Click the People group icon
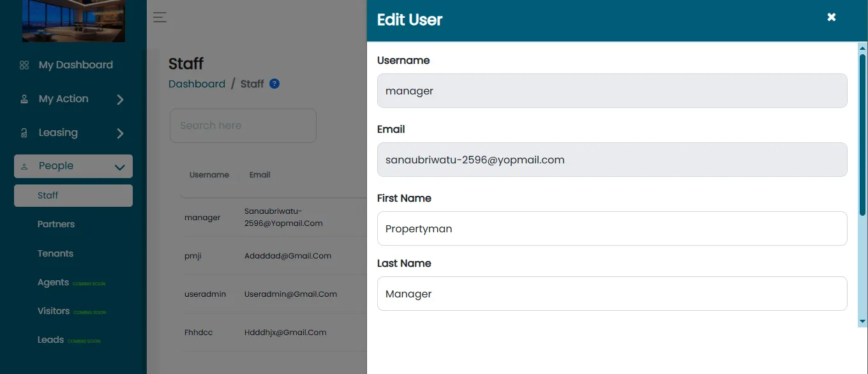 pyautogui.click(x=24, y=167)
